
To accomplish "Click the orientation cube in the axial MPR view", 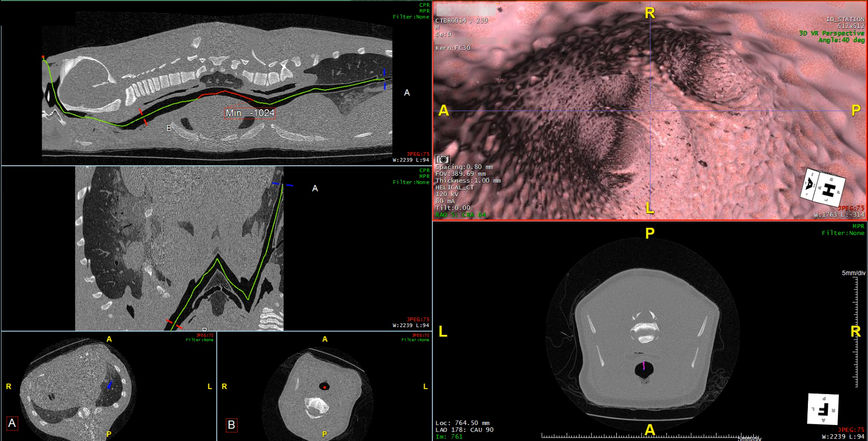I will 822,409.
